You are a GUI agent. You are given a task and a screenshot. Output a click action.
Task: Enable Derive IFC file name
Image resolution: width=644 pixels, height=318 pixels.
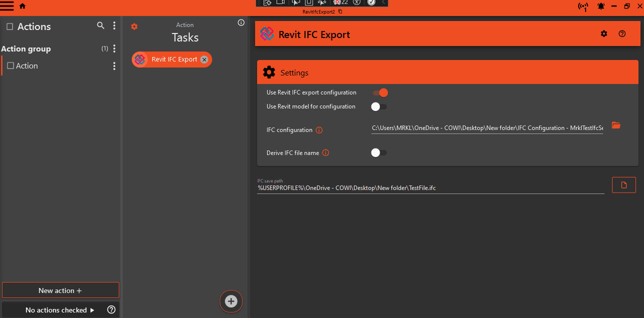click(379, 152)
